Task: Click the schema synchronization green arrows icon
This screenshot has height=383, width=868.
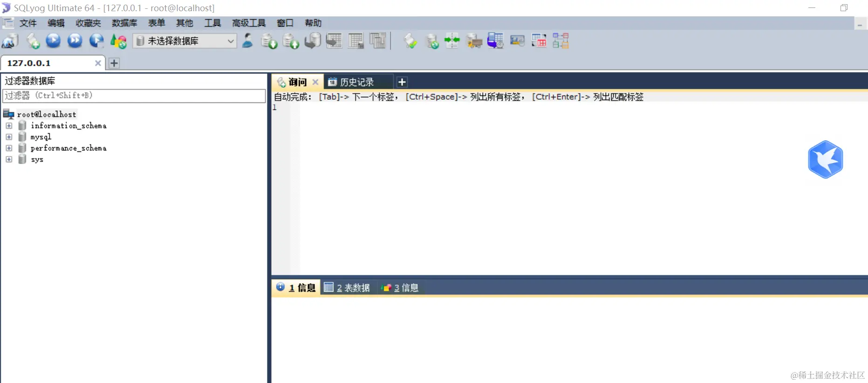Action: 452,41
